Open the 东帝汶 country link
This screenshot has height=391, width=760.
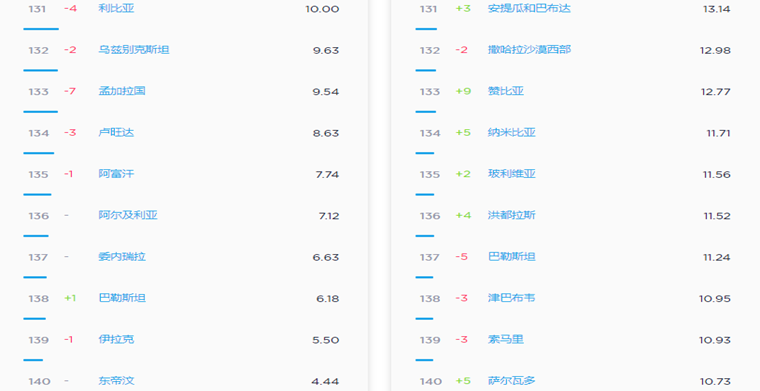(x=116, y=381)
